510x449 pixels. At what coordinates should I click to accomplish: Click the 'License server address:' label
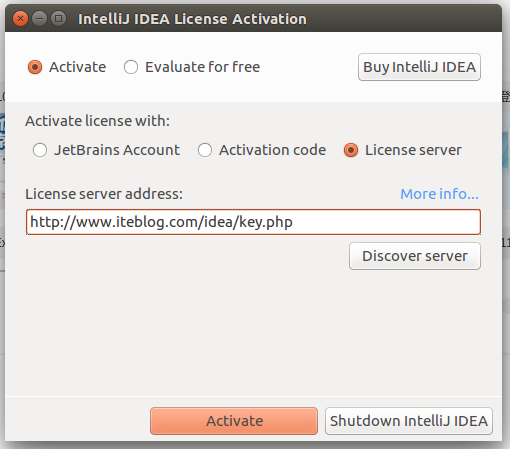[x=104, y=194]
